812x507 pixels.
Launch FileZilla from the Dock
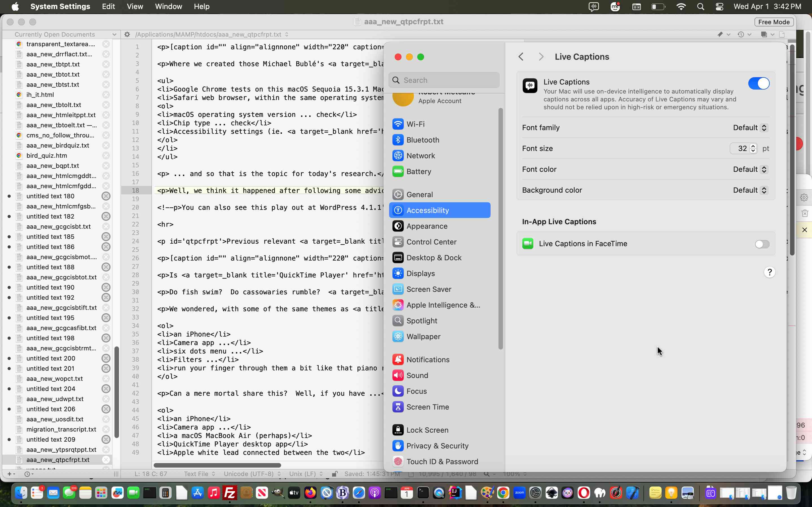pos(230,493)
